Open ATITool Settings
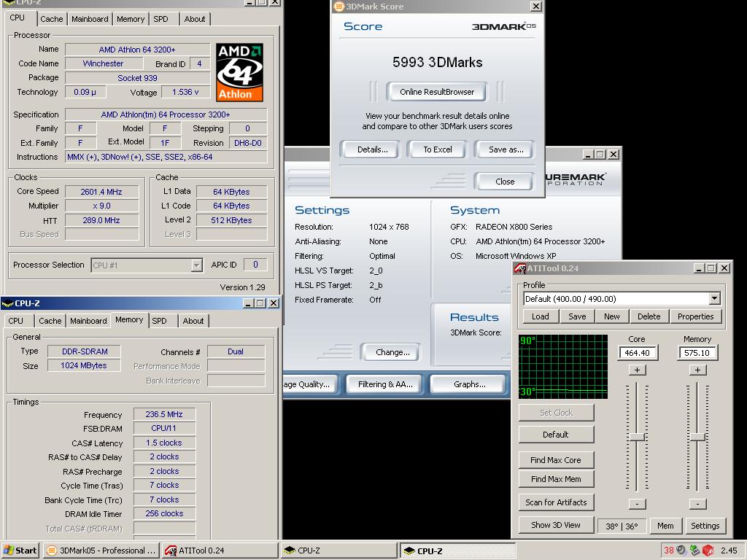The width and height of the screenshot is (747, 560). point(705,526)
